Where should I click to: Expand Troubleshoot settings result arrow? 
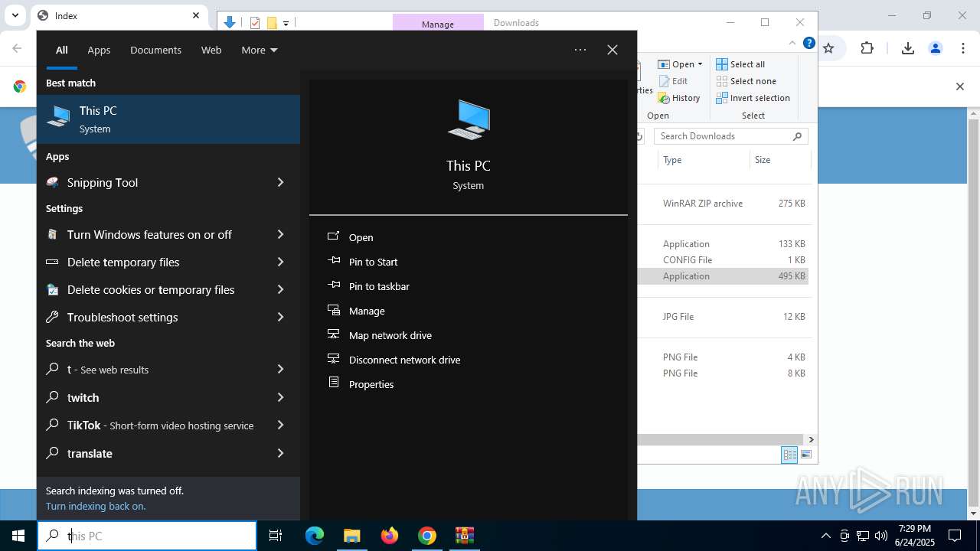(x=280, y=317)
